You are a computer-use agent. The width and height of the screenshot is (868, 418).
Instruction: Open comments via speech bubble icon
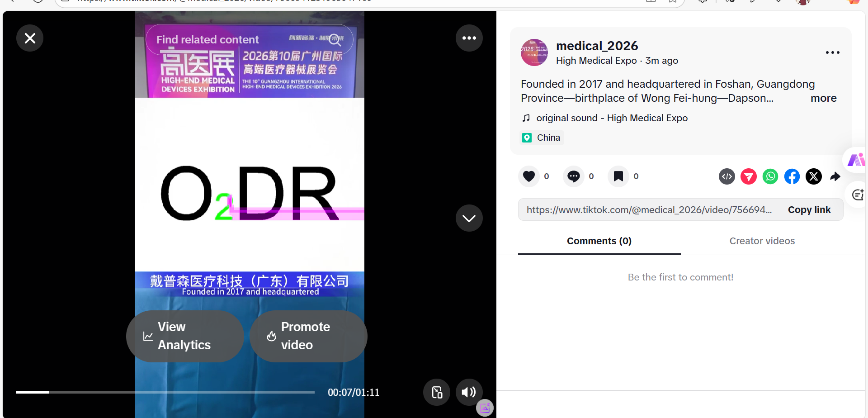click(573, 176)
